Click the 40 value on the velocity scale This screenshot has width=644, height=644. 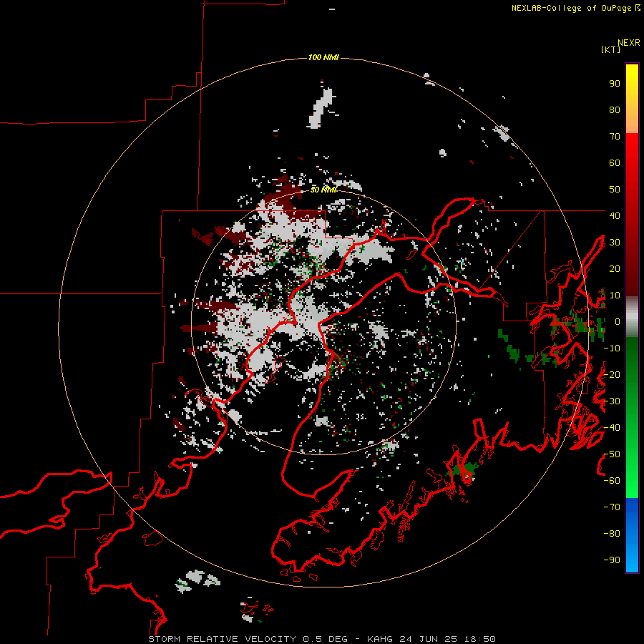(615, 215)
